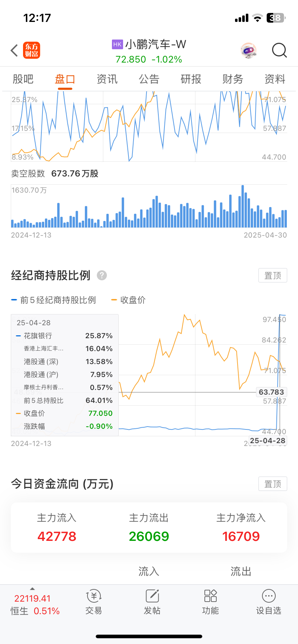This screenshot has width=298, height=644.
Task: Tap the 8.93% axis label on top chart
Action: coord(22,157)
